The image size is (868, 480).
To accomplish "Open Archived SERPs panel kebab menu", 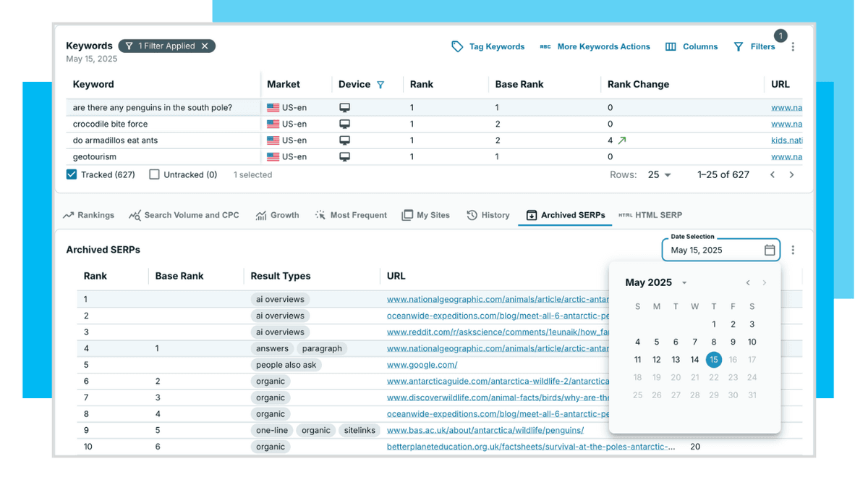I will [793, 250].
